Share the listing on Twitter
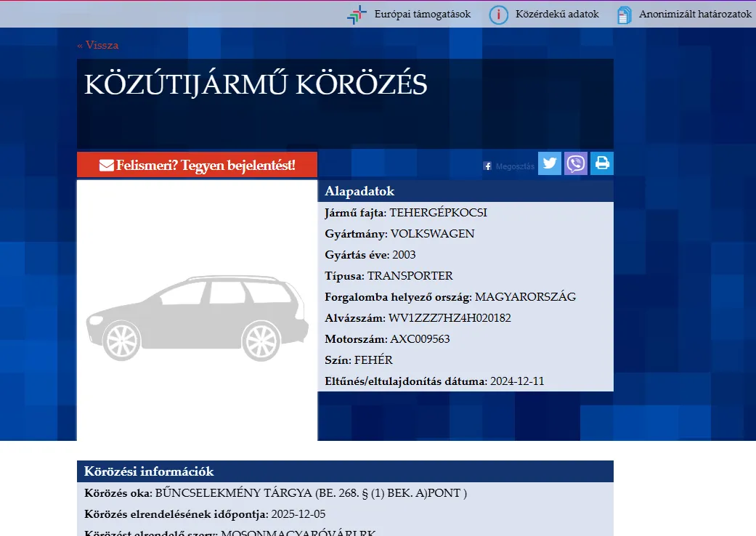Image resolution: width=756 pixels, height=536 pixels. pos(549,163)
